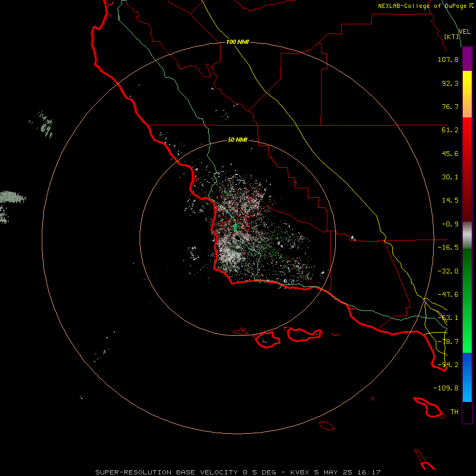This screenshot has height=476, width=476.
Task: Click the bottom caption SUPER-RESOLUTION BASE VELOCITY text
Action: point(167,472)
